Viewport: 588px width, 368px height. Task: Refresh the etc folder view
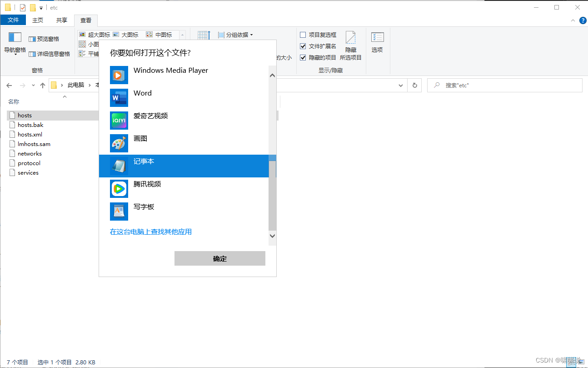[x=414, y=85]
